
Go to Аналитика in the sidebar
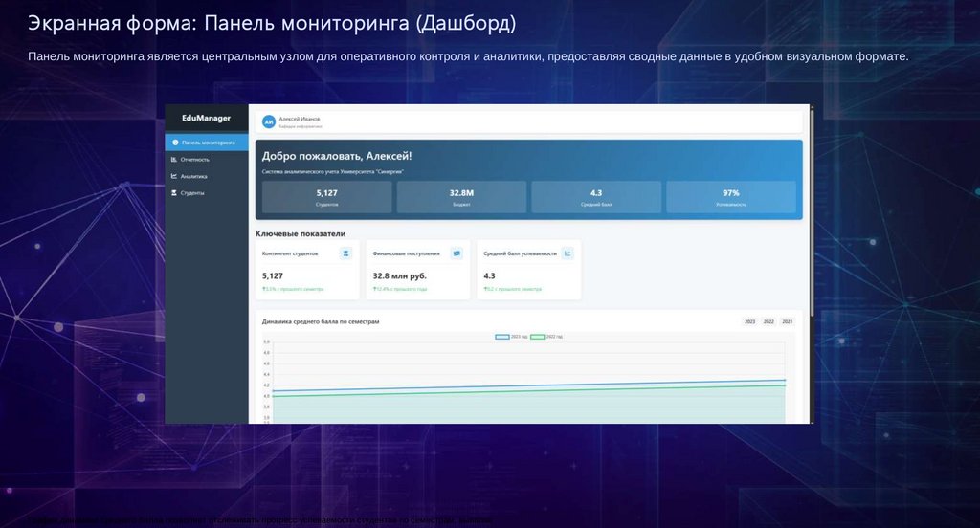(207, 176)
